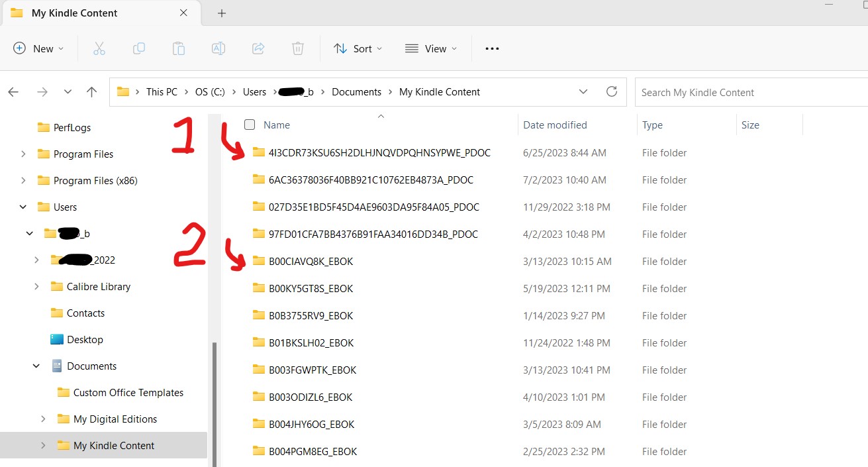Click the Rename icon in toolbar
The width and height of the screenshot is (868, 467).
[x=218, y=48]
